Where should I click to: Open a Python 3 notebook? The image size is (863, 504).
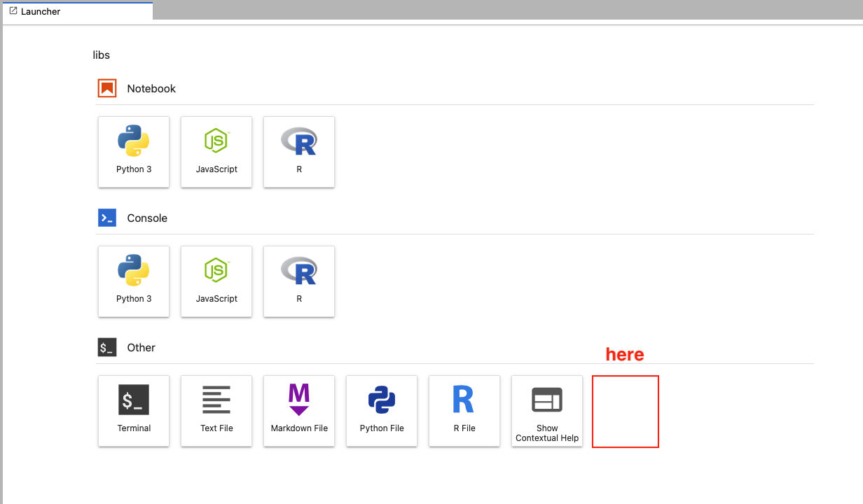[134, 152]
